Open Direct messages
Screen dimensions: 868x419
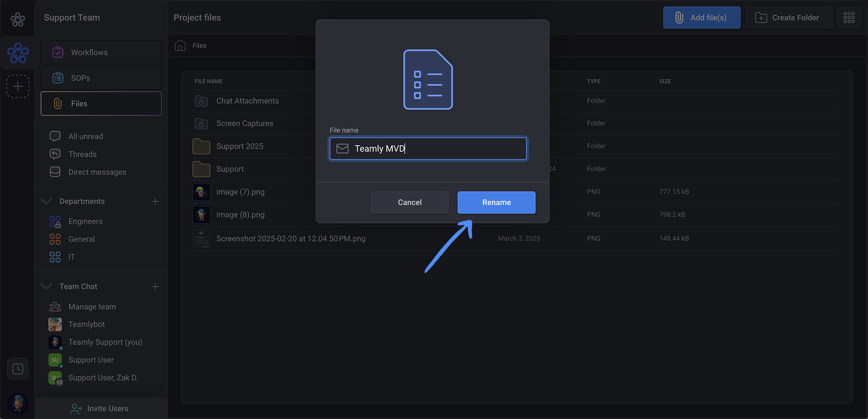click(97, 172)
